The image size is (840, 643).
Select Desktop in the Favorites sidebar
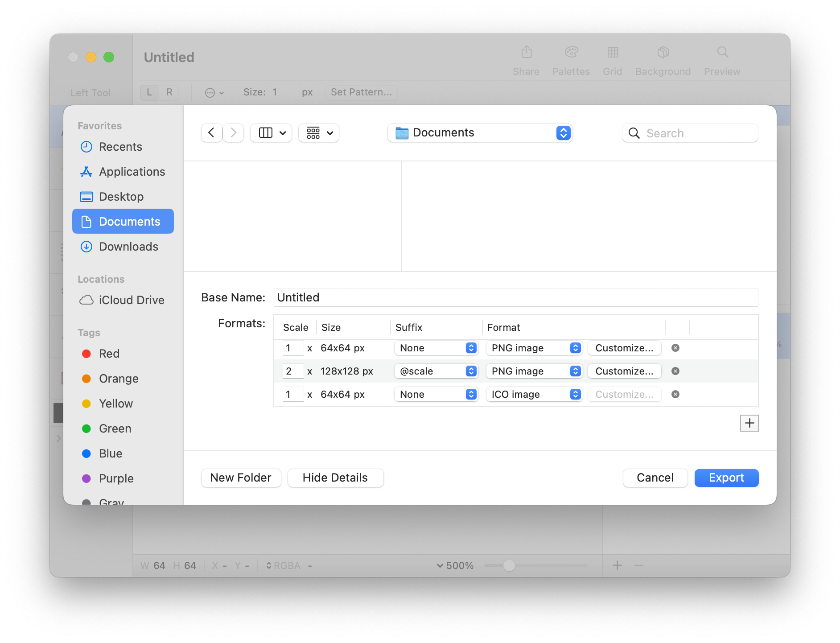click(121, 197)
